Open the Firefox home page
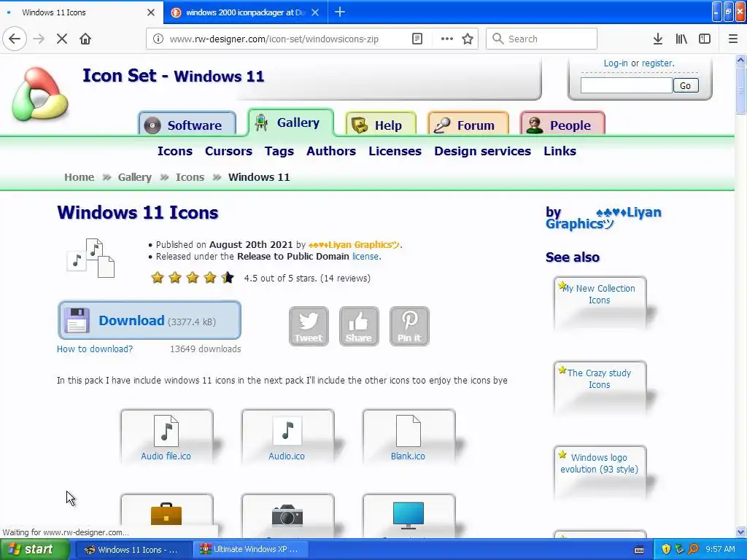This screenshot has height=560, width=747. (x=85, y=39)
